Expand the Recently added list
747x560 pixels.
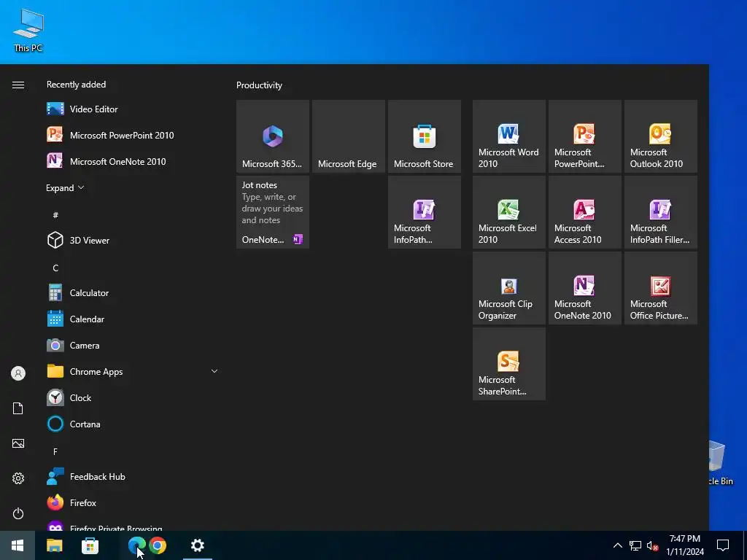65,187
